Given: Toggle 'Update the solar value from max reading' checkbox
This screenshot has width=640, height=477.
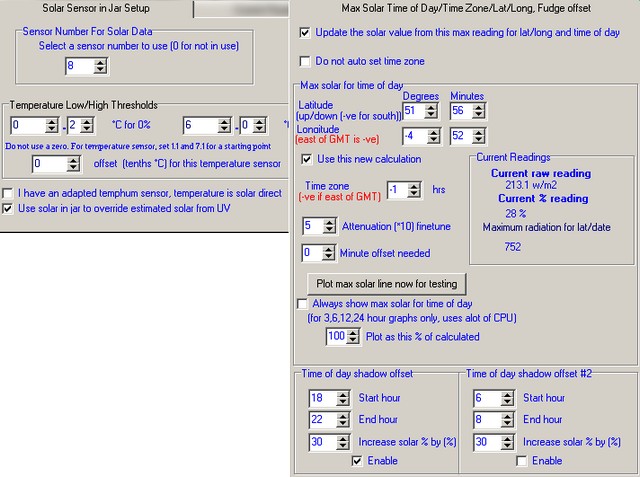Looking at the screenshot, I should click(x=306, y=33).
